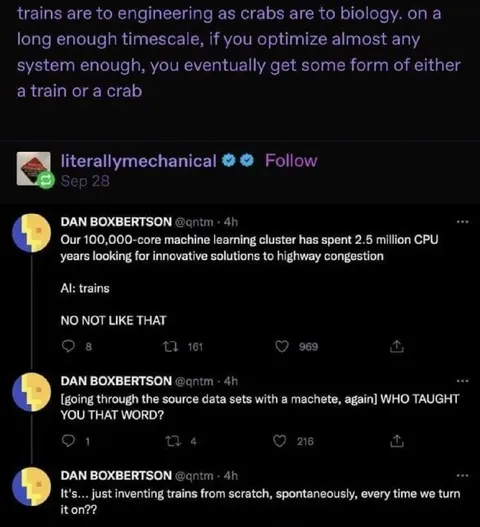
Task: Open the literallymechanical blog name link
Action: pyautogui.click(x=138, y=161)
